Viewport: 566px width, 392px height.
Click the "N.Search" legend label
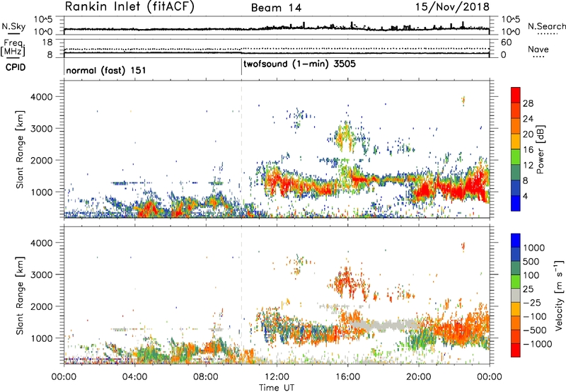tap(546, 26)
